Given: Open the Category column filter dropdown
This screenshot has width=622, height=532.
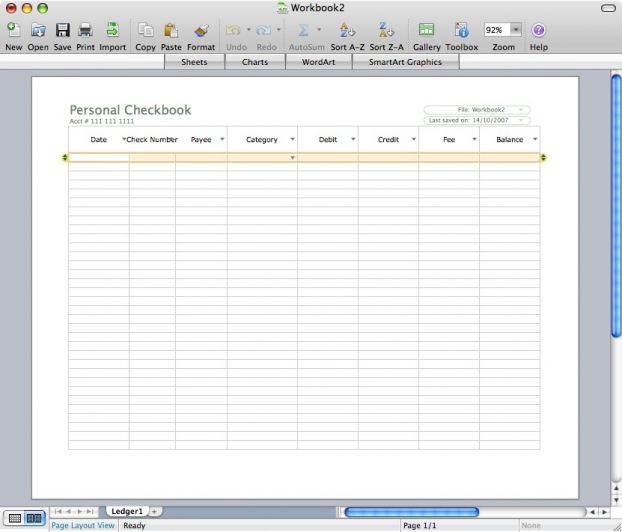Looking at the screenshot, I should 293,140.
